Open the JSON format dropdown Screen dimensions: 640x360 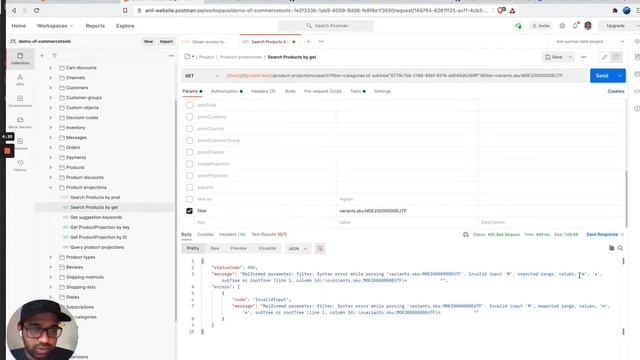[298, 249]
